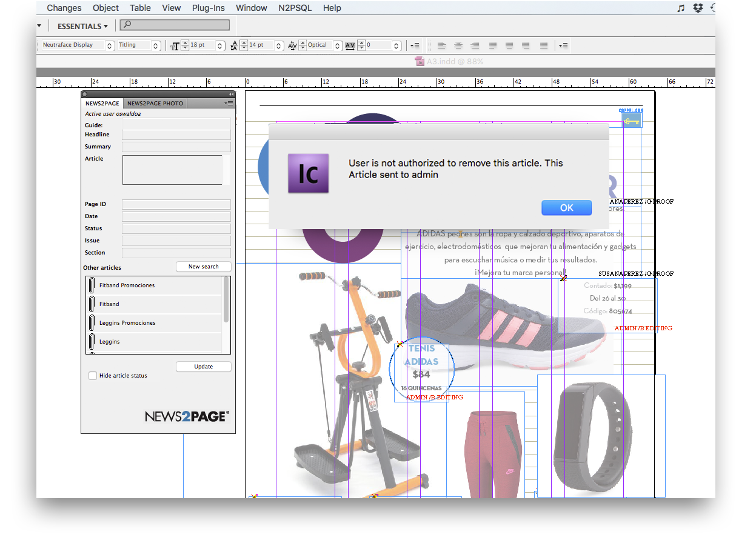Image resolution: width=756 pixels, height=543 pixels.
Task: Switch to the NEWS2PAGE PHOTO tab
Action: pyautogui.click(x=155, y=104)
